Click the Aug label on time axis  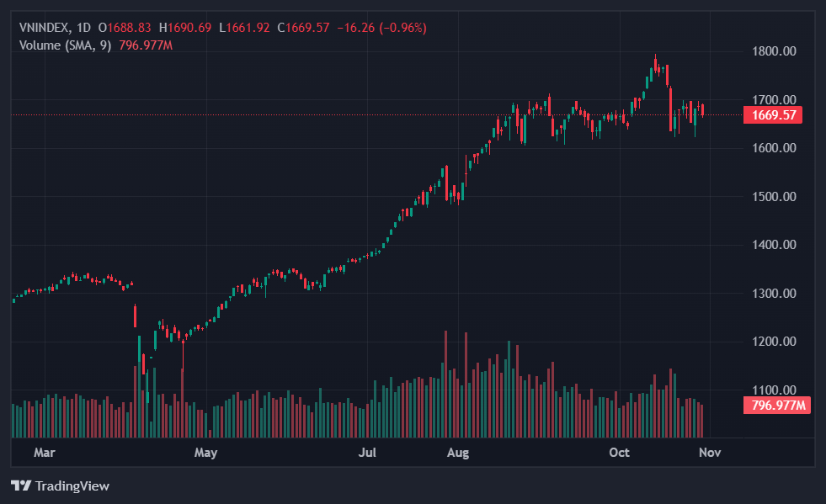457,453
